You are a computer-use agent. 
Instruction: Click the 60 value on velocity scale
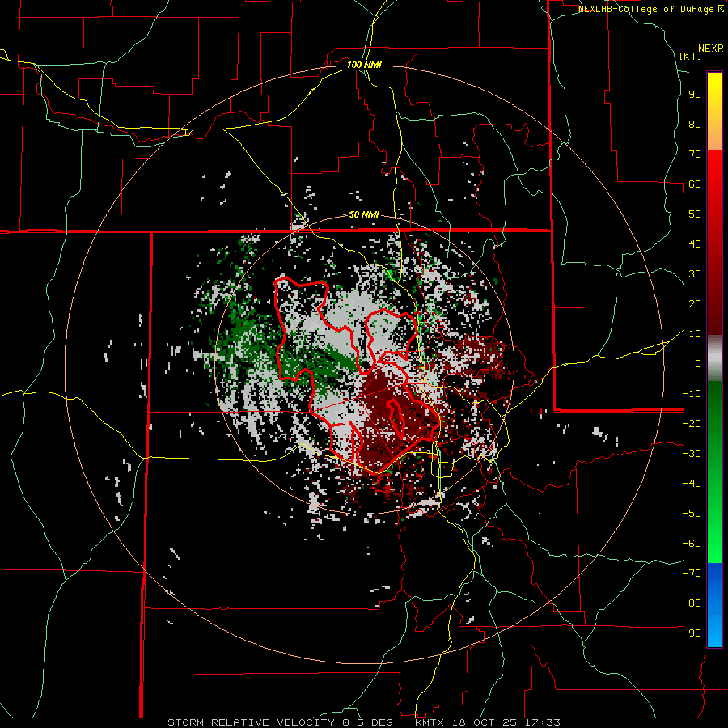point(695,184)
